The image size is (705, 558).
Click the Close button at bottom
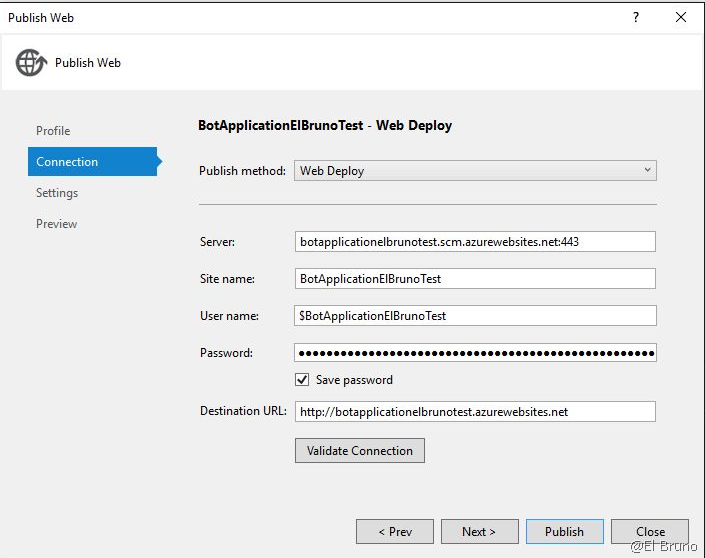pos(650,532)
